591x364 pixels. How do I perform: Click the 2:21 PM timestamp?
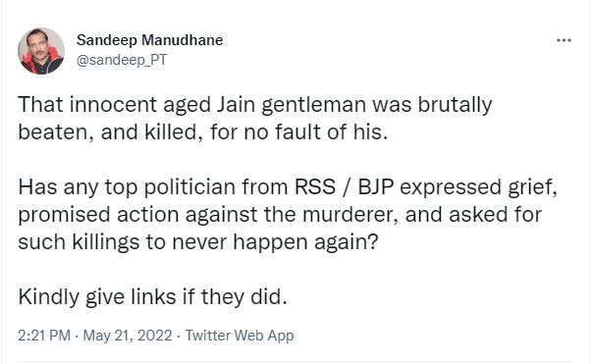(44, 335)
